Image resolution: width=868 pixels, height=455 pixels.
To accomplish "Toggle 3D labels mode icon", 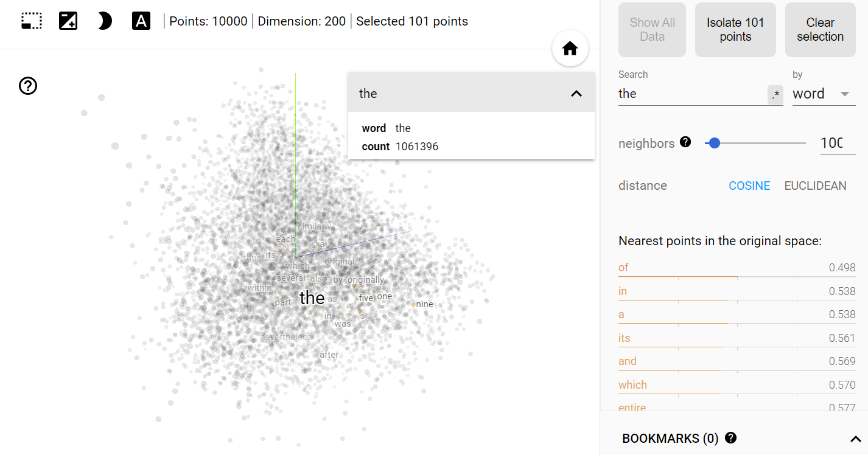I will (x=141, y=21).
